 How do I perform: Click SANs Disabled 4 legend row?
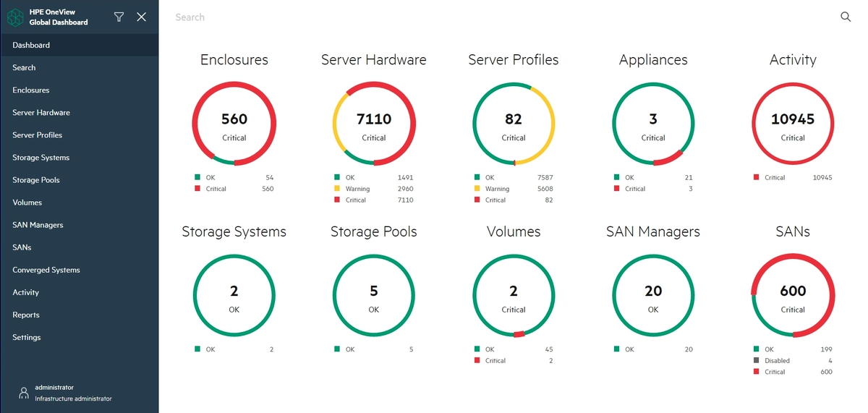pyautogui.click(x=793, y=360)
